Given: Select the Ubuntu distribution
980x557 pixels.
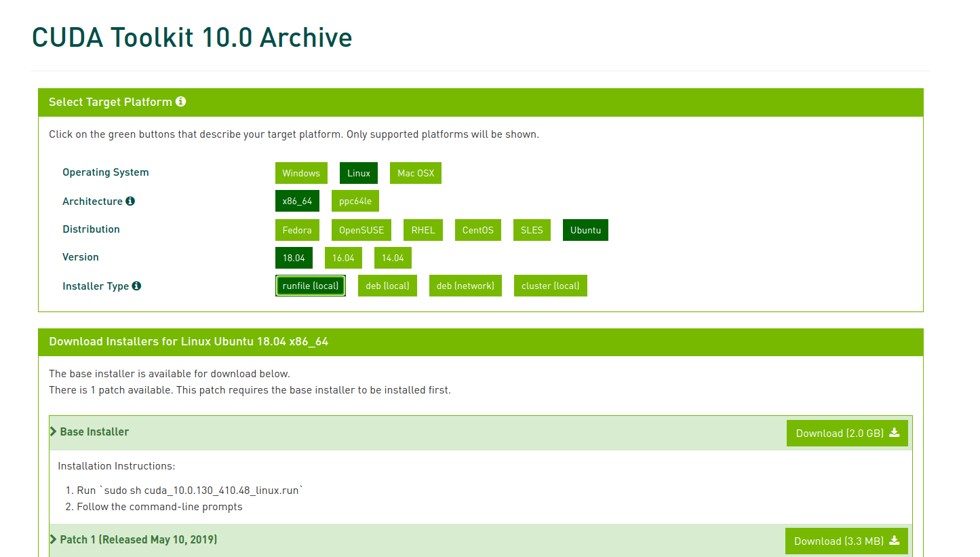Looking at the screenshot, I should pos(586,230).
